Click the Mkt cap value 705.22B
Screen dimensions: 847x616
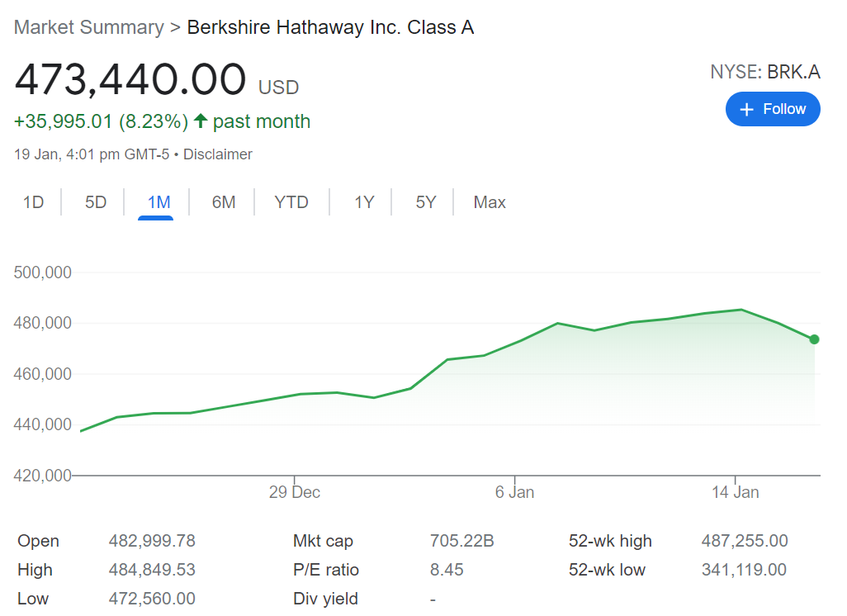461,541
